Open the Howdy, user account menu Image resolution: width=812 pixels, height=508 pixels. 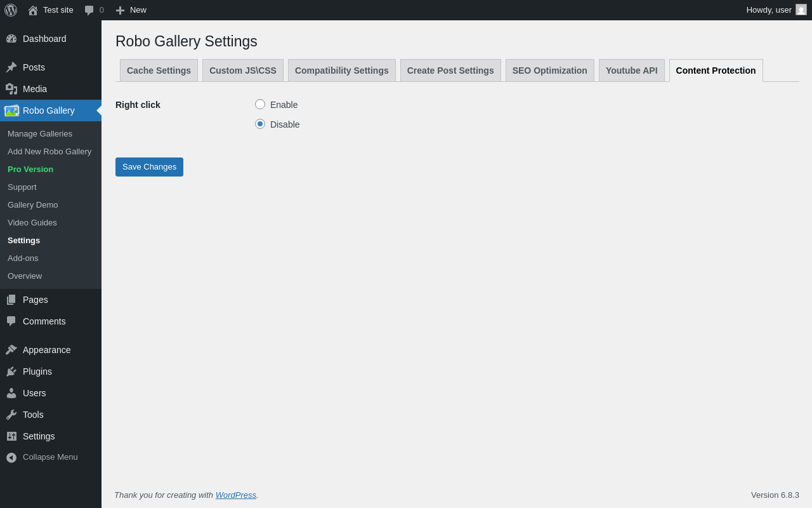point(776,10)
